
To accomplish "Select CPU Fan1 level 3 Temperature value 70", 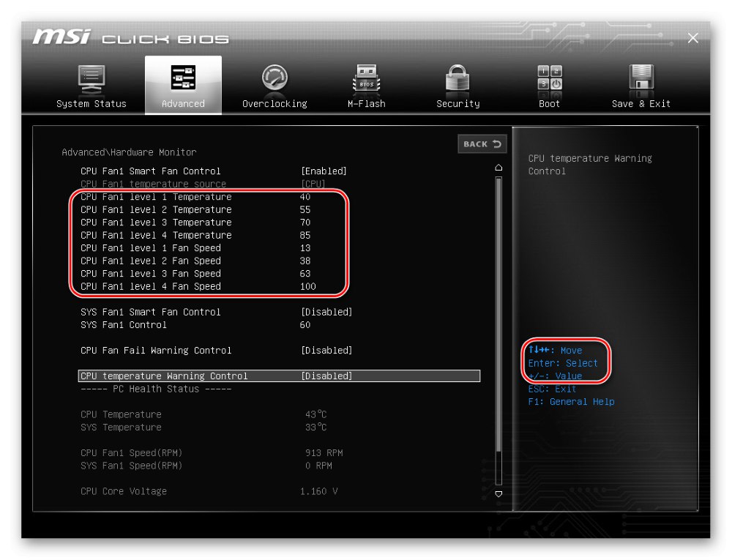I will coord(305,223).
